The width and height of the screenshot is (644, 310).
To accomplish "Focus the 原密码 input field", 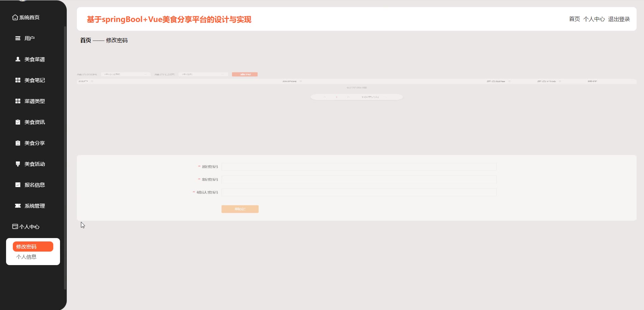I will coord(359,166).
